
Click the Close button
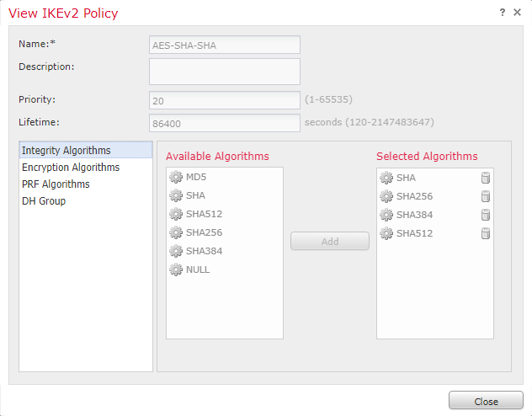[x=486, y=402]
